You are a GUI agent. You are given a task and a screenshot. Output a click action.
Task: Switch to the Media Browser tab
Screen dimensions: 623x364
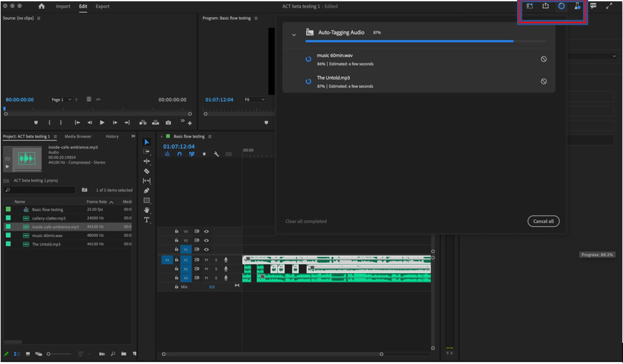78,137
